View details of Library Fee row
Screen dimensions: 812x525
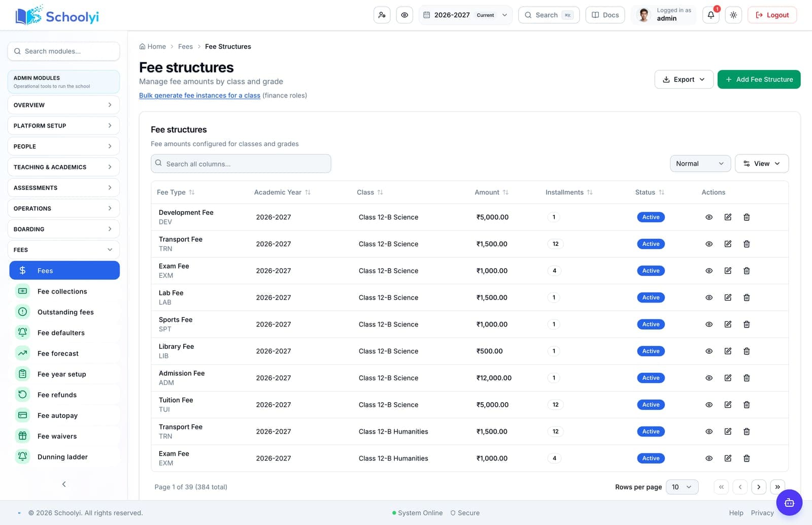[x=709, y=351]
